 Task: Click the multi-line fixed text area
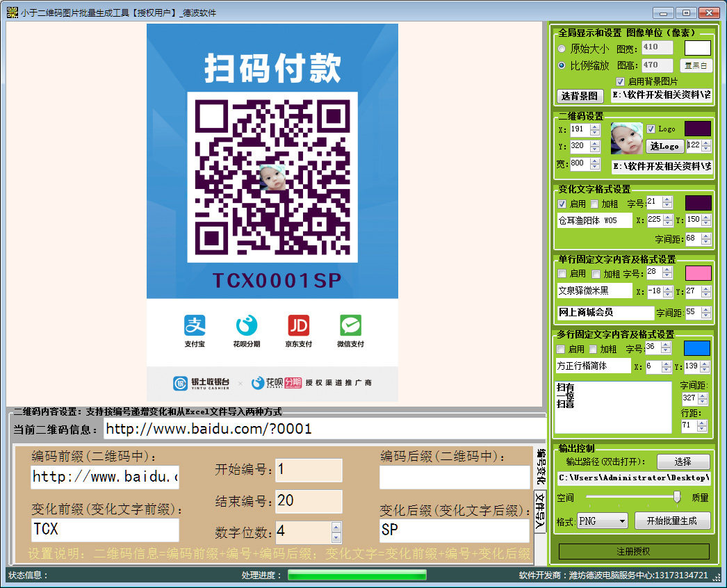613,407
